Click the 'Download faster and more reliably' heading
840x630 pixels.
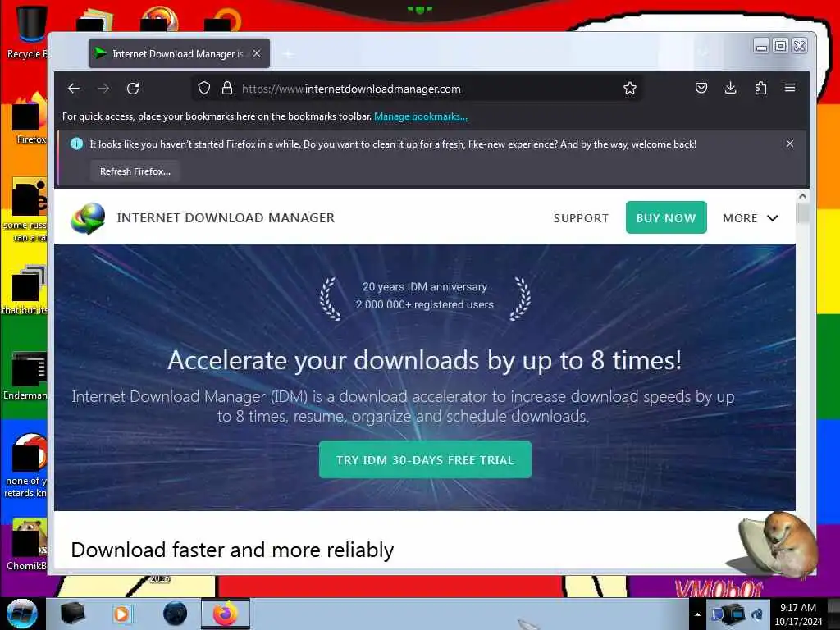click(232, 550)
